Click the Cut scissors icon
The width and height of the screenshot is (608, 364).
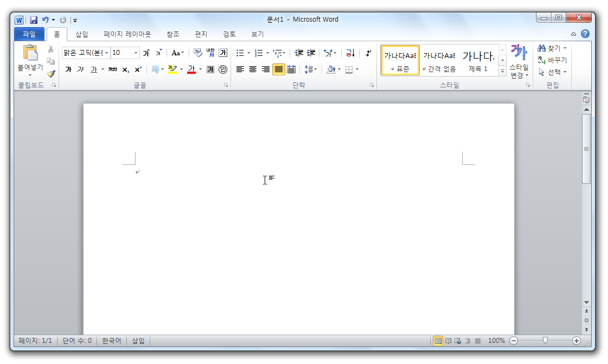coord(51,49)
